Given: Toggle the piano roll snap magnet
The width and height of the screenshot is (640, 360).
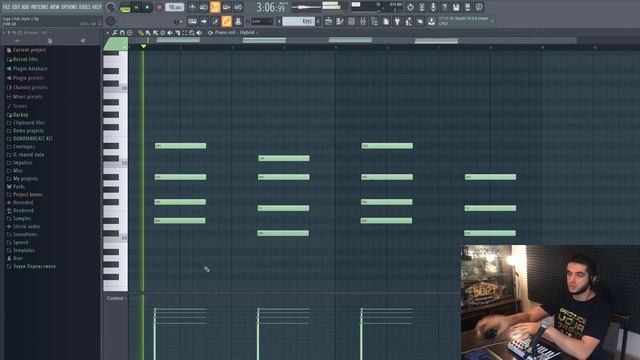Looking at the screenshot, I should pyautogui.click(x=122, y=33).
